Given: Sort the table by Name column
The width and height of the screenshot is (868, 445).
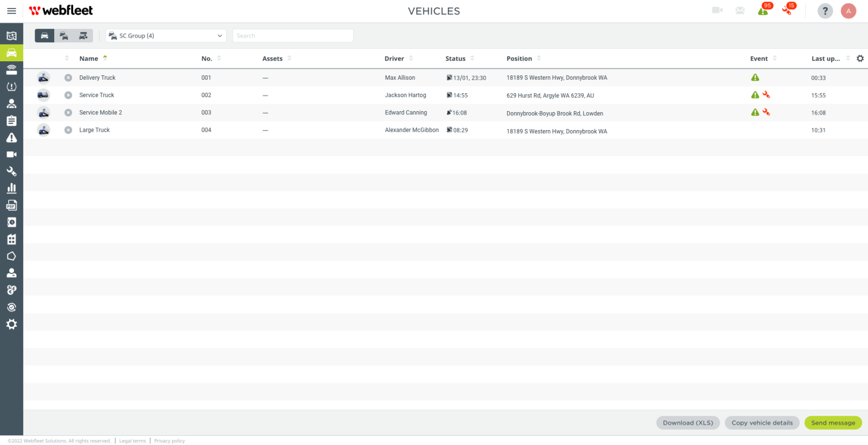Looking at the screenshot, I should click(x=89, y=59).
